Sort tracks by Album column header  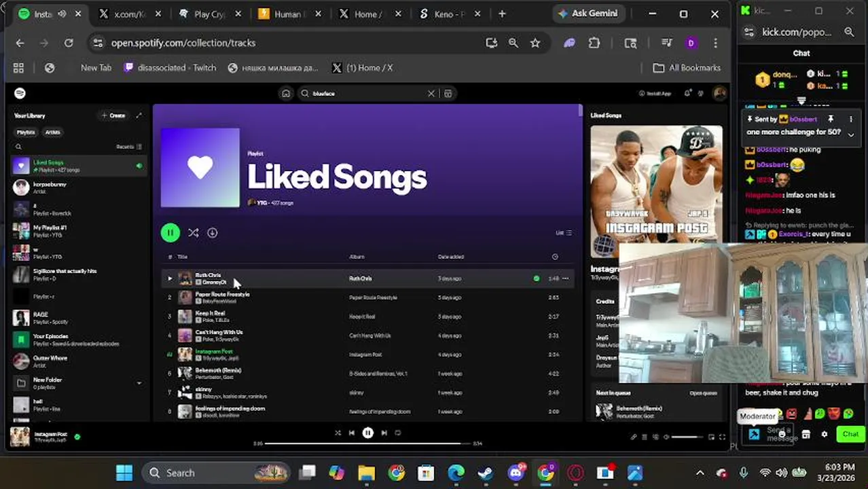point(357,257)
